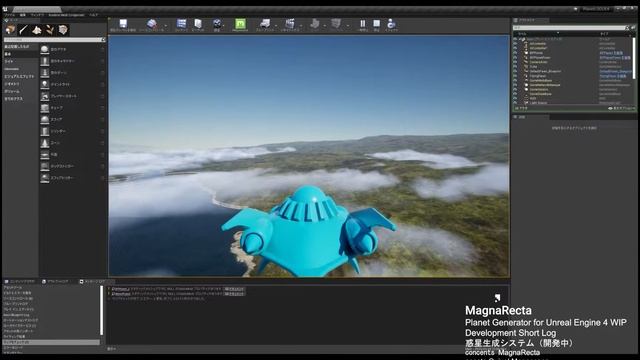
Task: Toggle visibility eye for FlyingPawn row
Action: click(x=515, y=76)
